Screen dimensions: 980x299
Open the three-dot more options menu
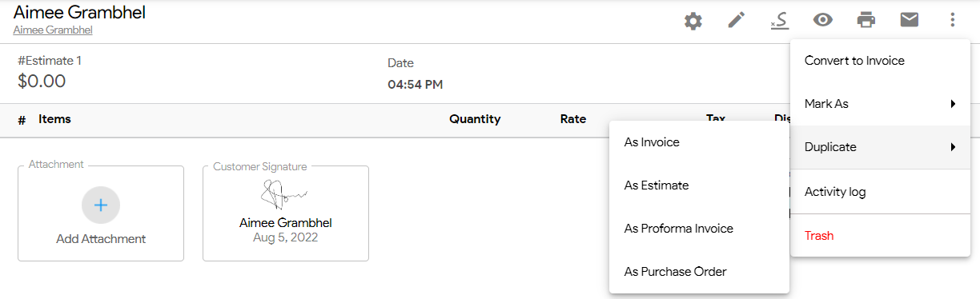pos(952,21)
